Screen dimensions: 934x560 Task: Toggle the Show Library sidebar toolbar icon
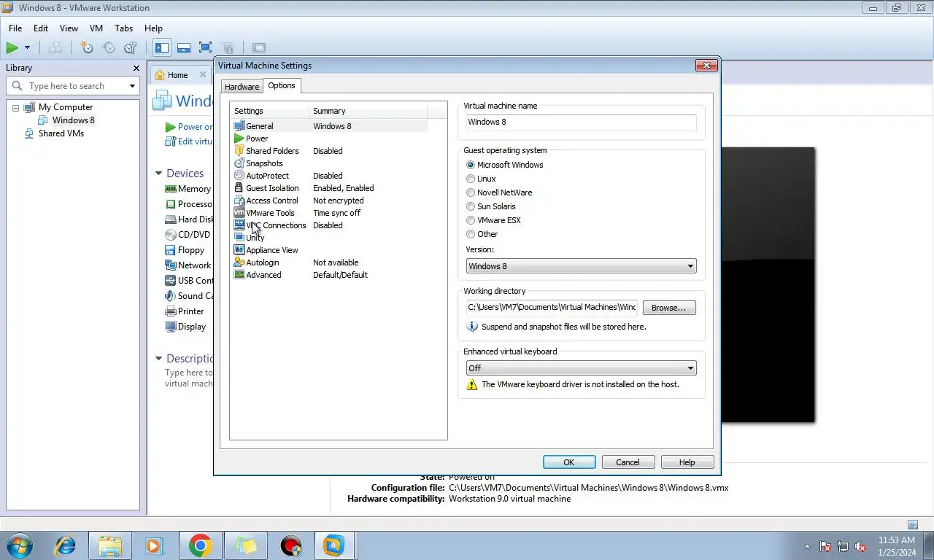[x=162, y=47]
